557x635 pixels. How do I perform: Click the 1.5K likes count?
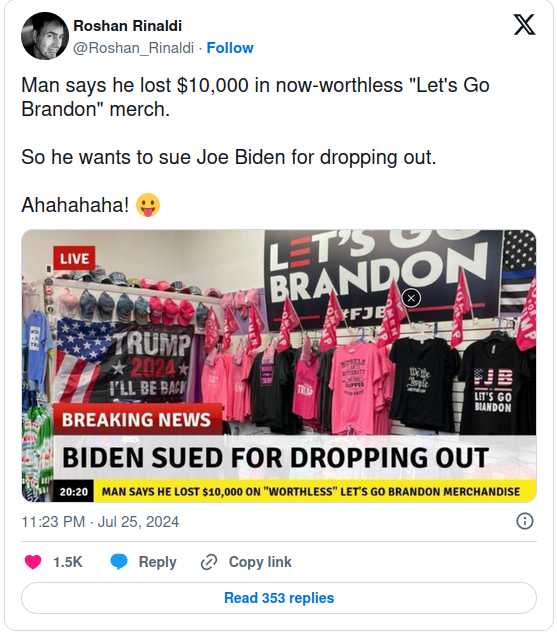point(68,562)
